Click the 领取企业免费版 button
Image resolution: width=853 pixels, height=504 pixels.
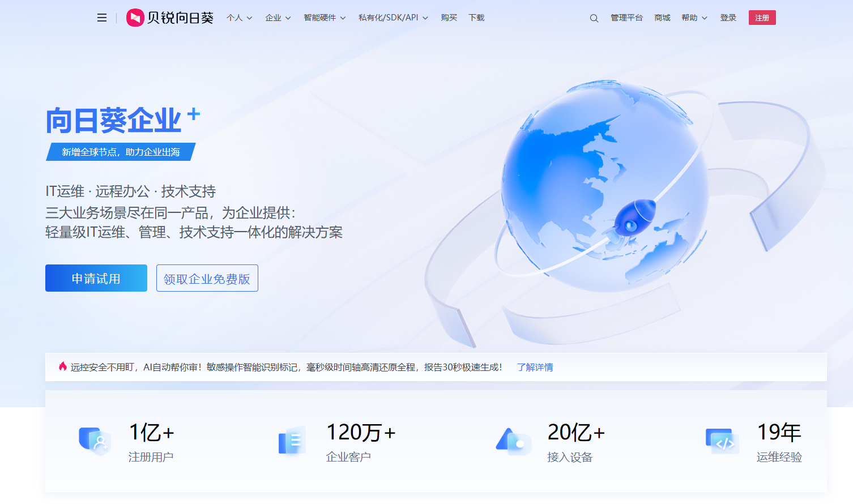(207, 278)
